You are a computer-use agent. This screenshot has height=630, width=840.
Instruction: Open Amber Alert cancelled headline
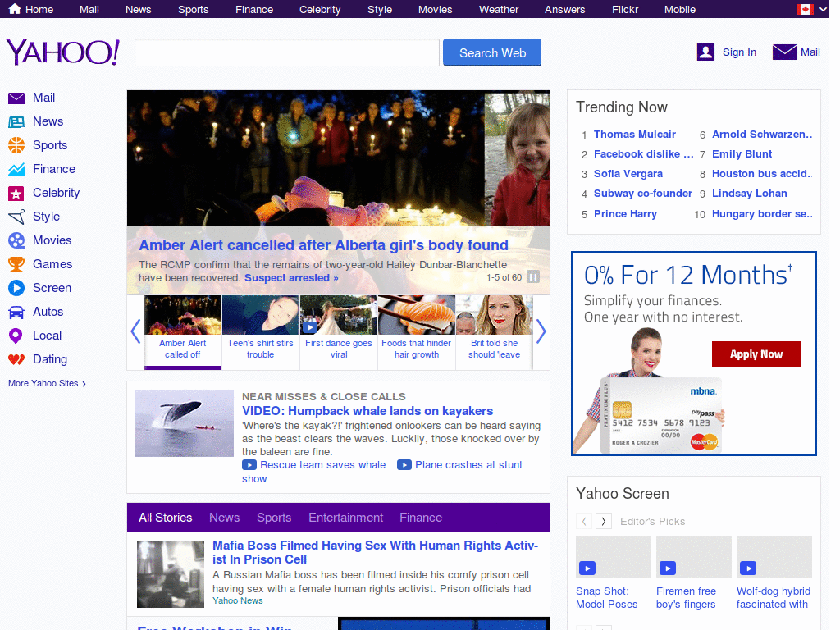click(x=323, y=245)
